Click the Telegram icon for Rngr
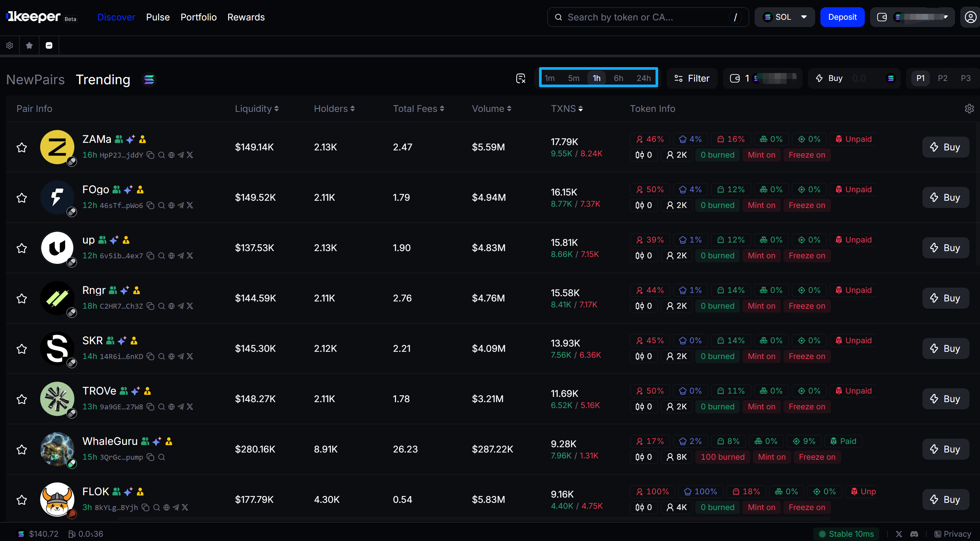The image size is (980, 541). [181, 306]
